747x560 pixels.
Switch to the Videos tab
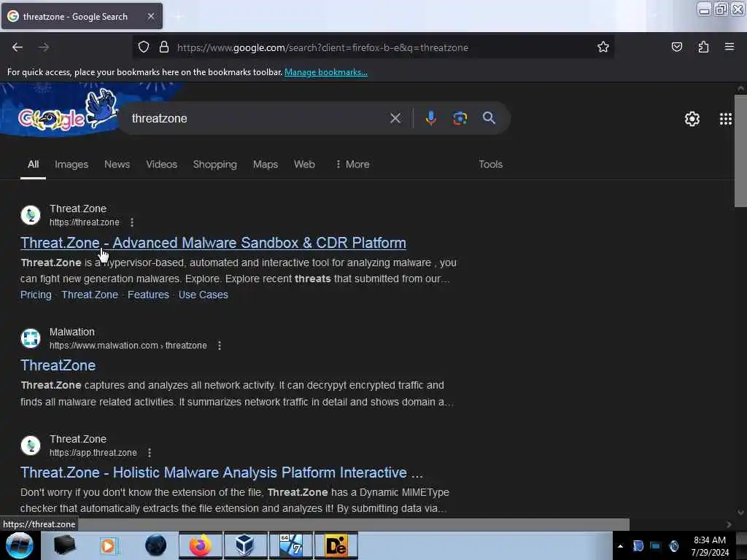click(x=161, y=164)
